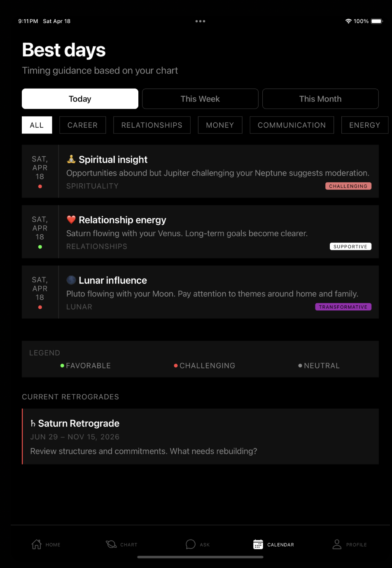The image size is (392, 568).
Task: Tap the three-dot multitasking menu at top
Action: coord(200,21)
